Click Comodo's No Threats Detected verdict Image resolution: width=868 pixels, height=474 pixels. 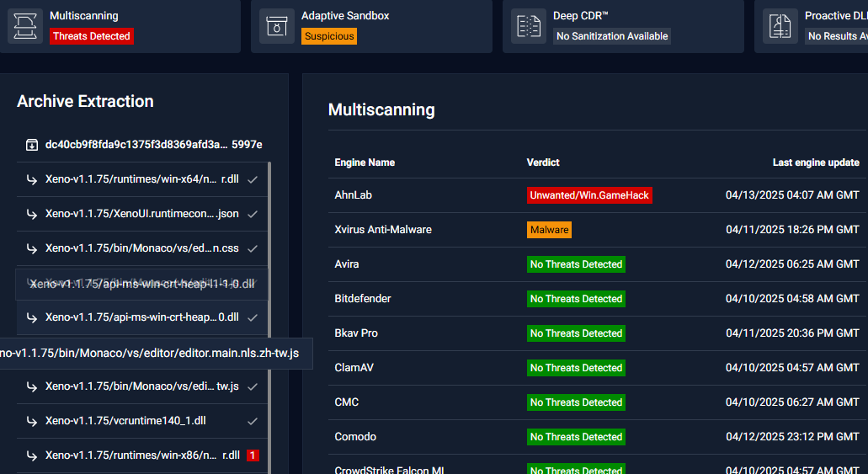576,437
